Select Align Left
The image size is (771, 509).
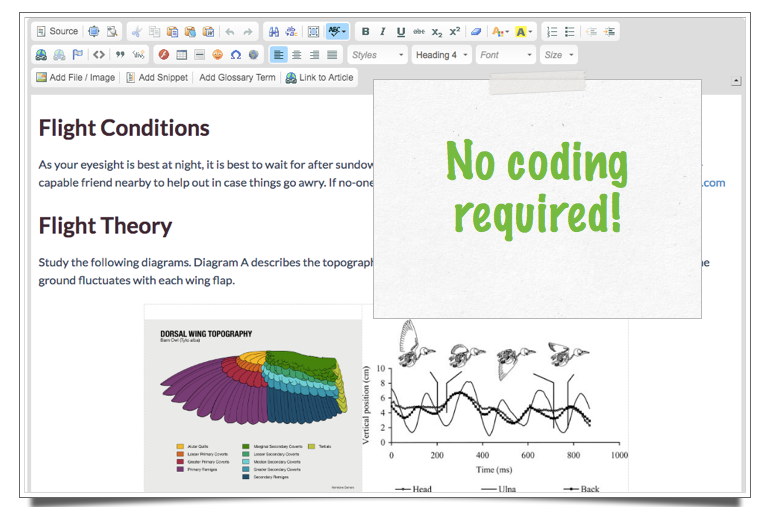(279, 55)
